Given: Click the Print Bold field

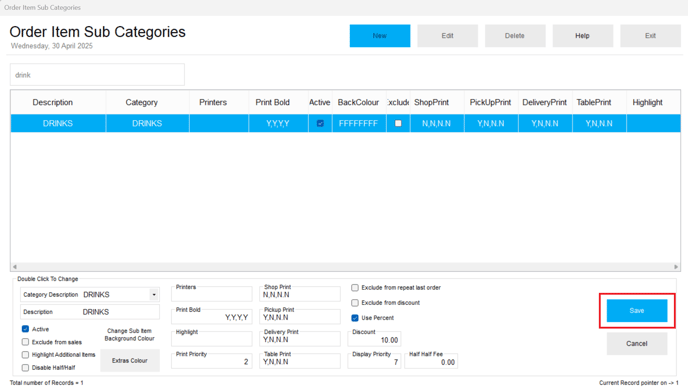Looking at the screenshot, I should [x=211, y=317].
